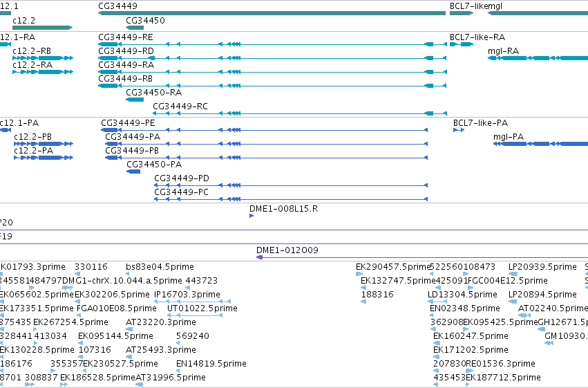Select transcript CG34449-RA
588x388 pixels.
126,65
